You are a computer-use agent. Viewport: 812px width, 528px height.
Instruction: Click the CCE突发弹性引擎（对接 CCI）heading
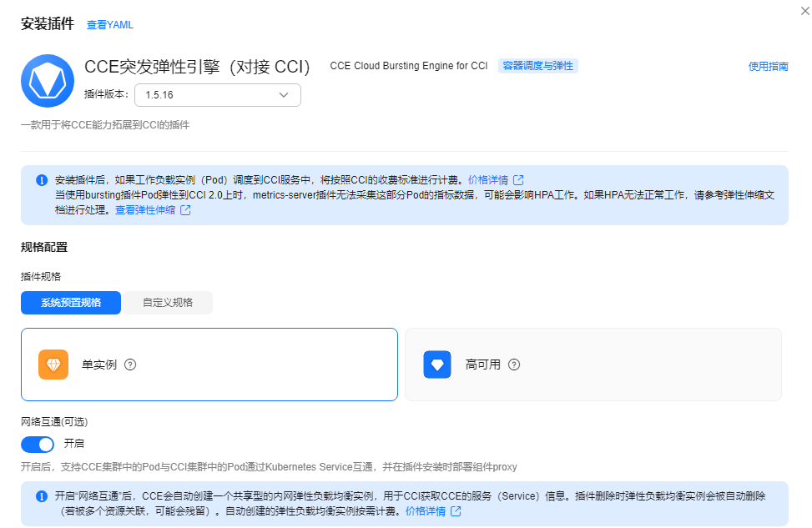[x=197, y=67]
